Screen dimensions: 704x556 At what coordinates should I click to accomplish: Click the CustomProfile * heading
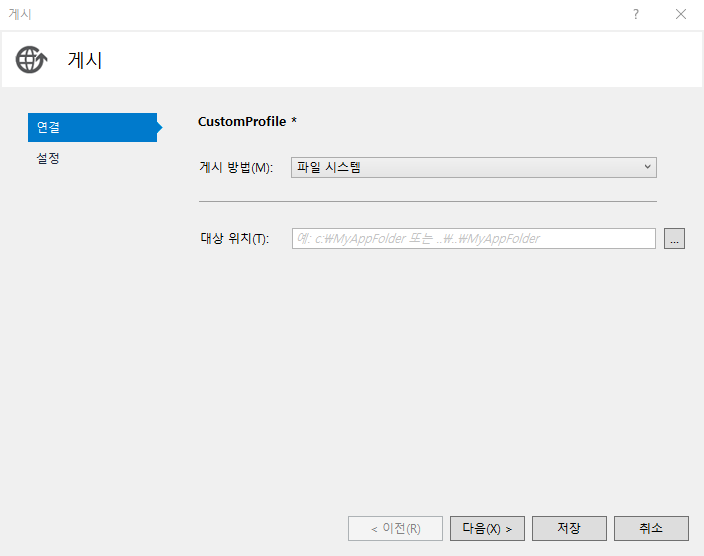coord(247,122)
